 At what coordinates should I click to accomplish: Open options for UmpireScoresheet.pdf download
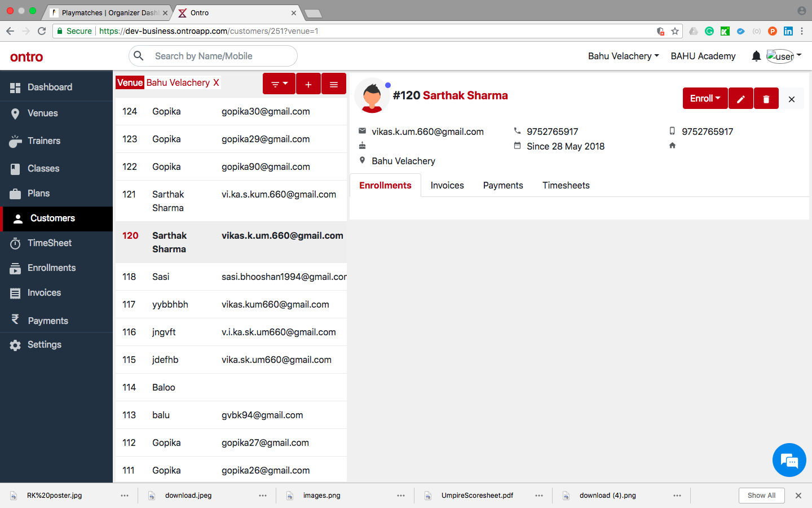[539, 496]
